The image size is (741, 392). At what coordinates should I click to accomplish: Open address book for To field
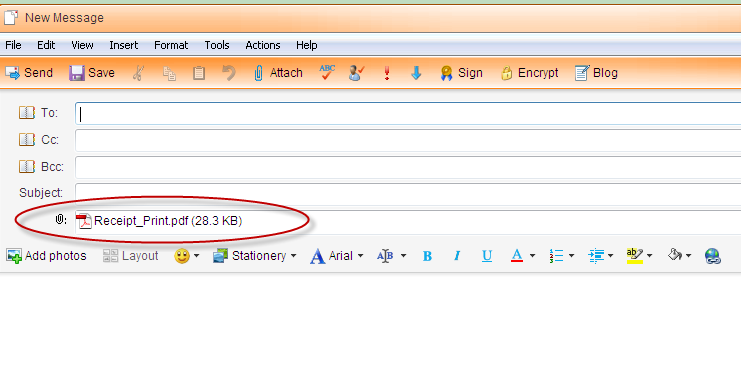(x=27, y=113)
